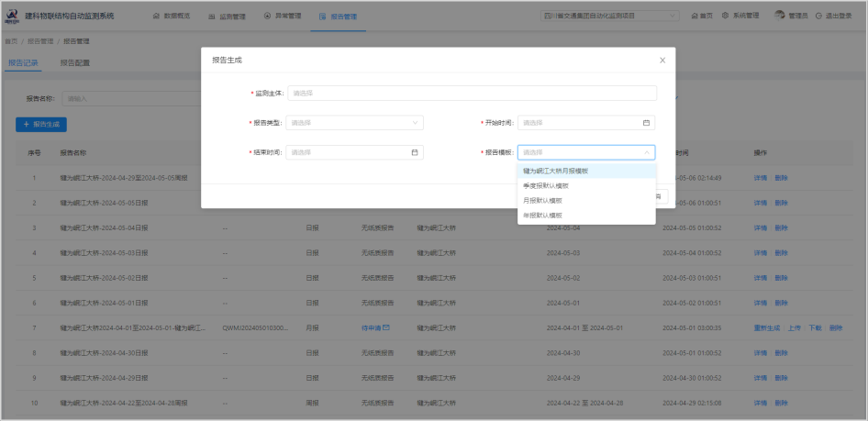Click 重新生成 in row 7
Image resolution: width=868 pixels, height=421 pixels.
pos(767,328)
